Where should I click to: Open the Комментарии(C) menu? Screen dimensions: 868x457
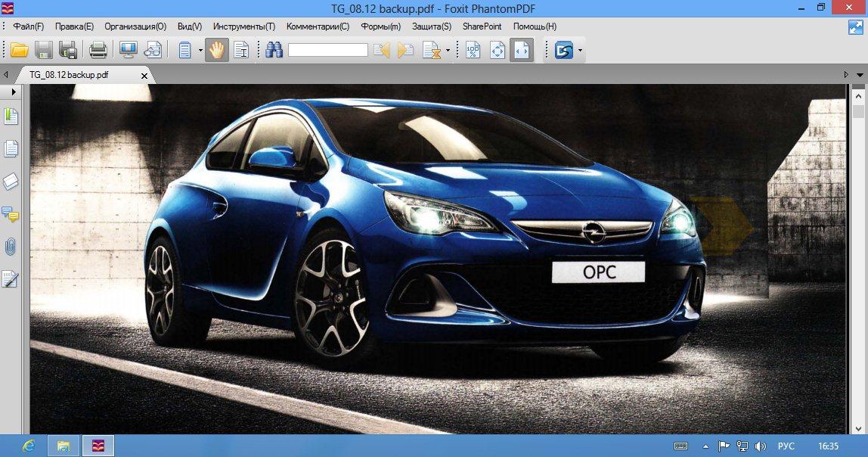(x=318, y=26)
